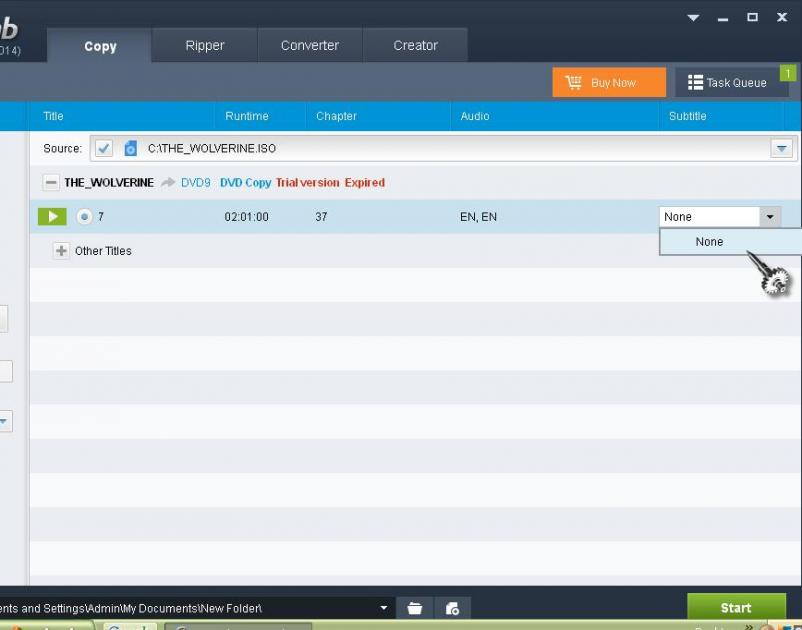The width and height of the screenshot is (802, 630).
Task: Click the green Start button
Action: (736, 608)
